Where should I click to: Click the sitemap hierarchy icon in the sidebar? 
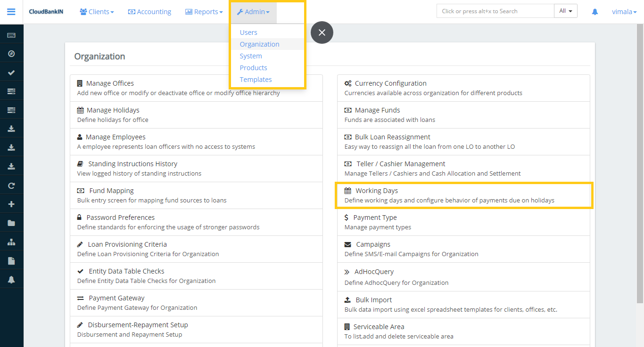click(11, 242)
